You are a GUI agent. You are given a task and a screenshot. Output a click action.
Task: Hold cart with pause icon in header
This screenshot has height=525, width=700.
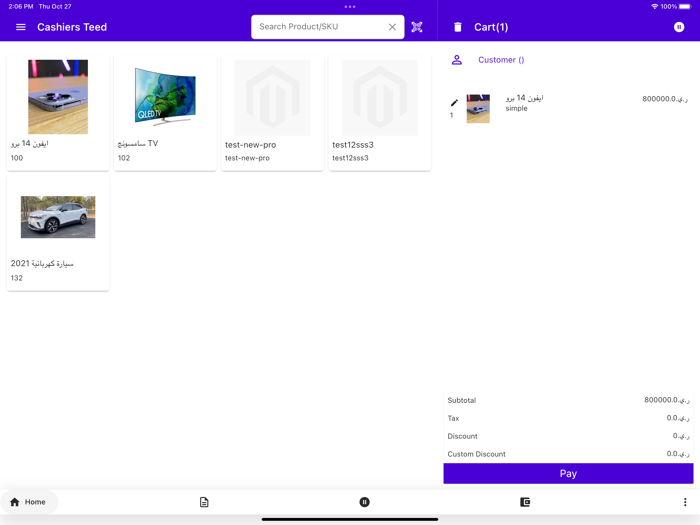[679, 27]
